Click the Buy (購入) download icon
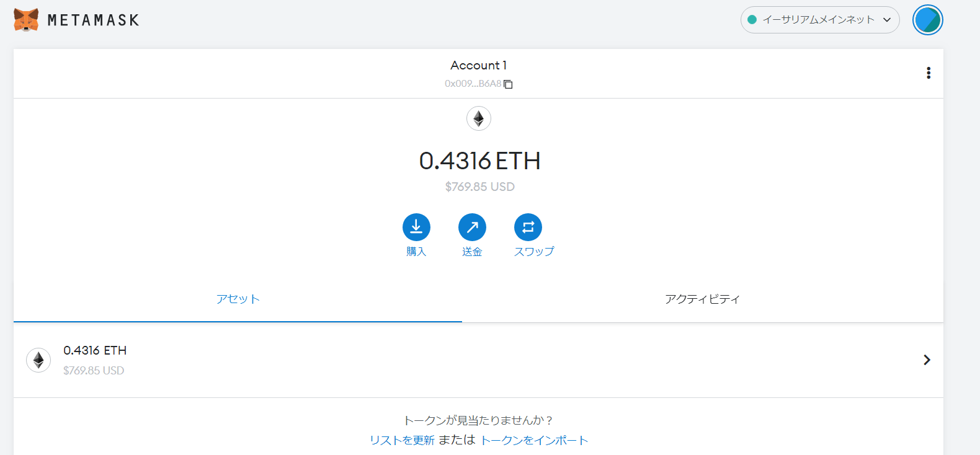Viewport: 980px width, 455px height. 416,227
